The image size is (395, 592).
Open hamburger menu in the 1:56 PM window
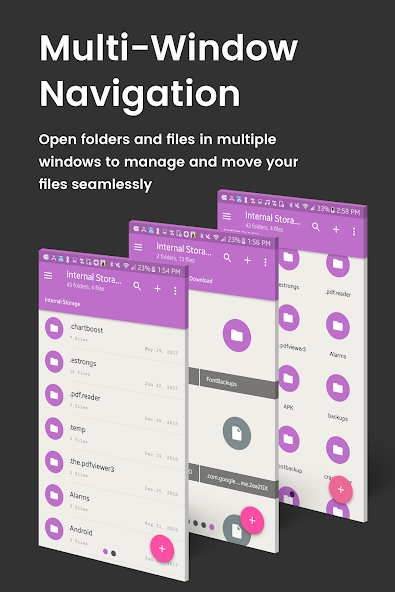[138, 247]
